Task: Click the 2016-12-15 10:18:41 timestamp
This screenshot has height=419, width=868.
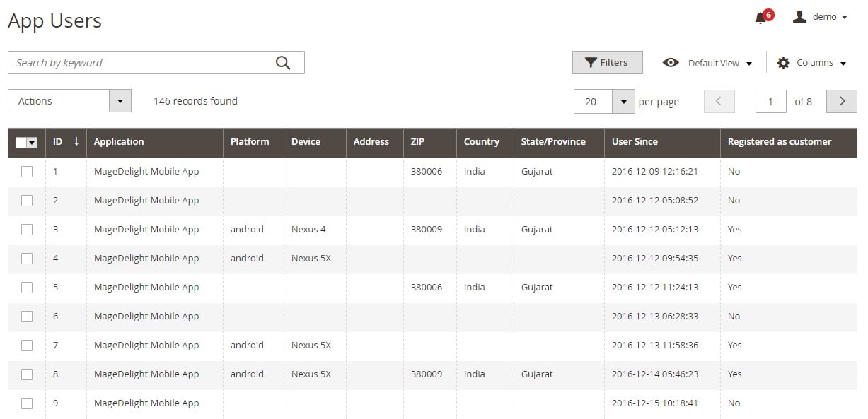Action: pyautogui.click(x=655, y=403)
